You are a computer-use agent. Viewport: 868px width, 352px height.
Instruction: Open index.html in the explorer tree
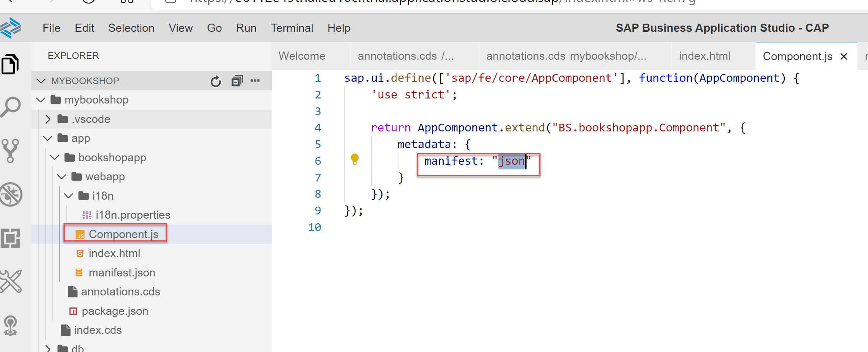click(114, 254)
